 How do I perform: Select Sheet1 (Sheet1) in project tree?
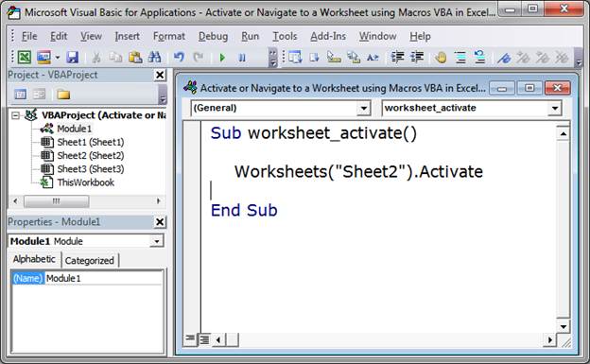(91, 142)
